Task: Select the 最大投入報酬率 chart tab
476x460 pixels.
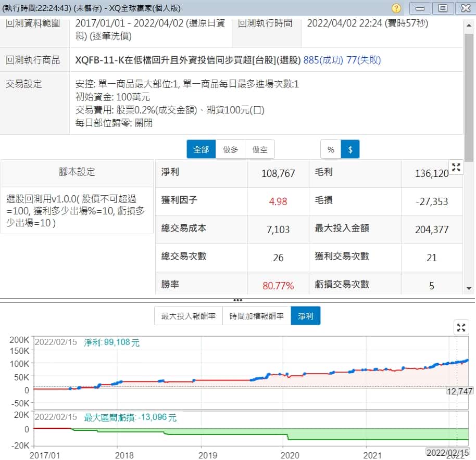Action: (x=189, y=316)
